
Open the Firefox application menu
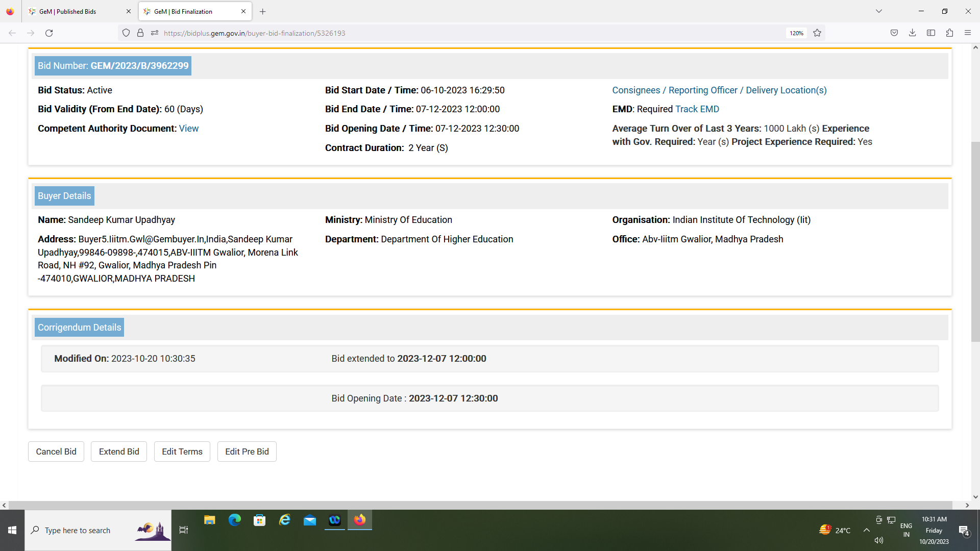click(x=968, y=33)
